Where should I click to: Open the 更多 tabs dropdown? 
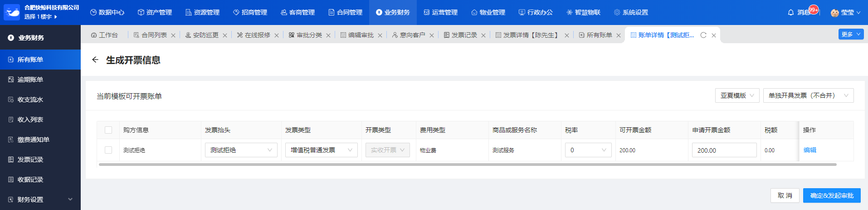[851, 34]
